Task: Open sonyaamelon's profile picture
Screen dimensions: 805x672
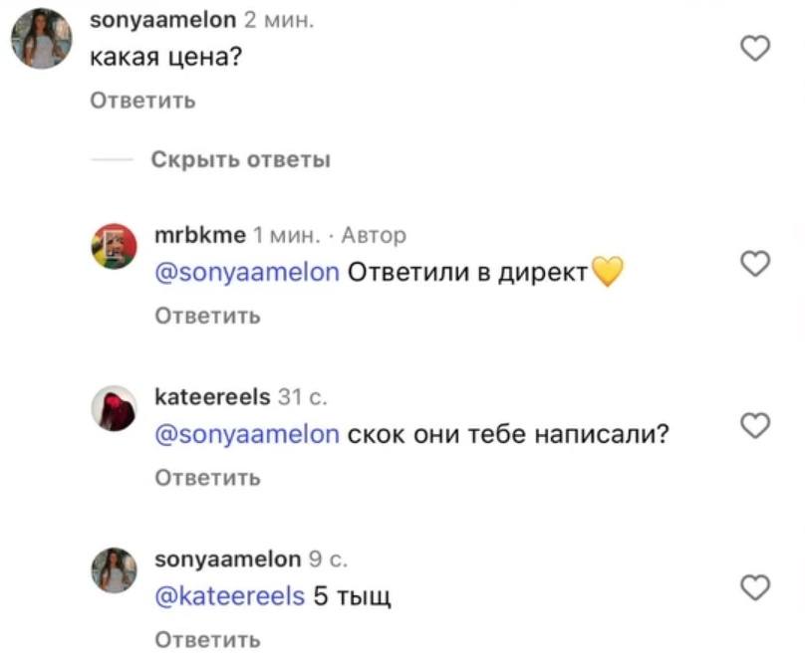Action: [x=42, y=40]
